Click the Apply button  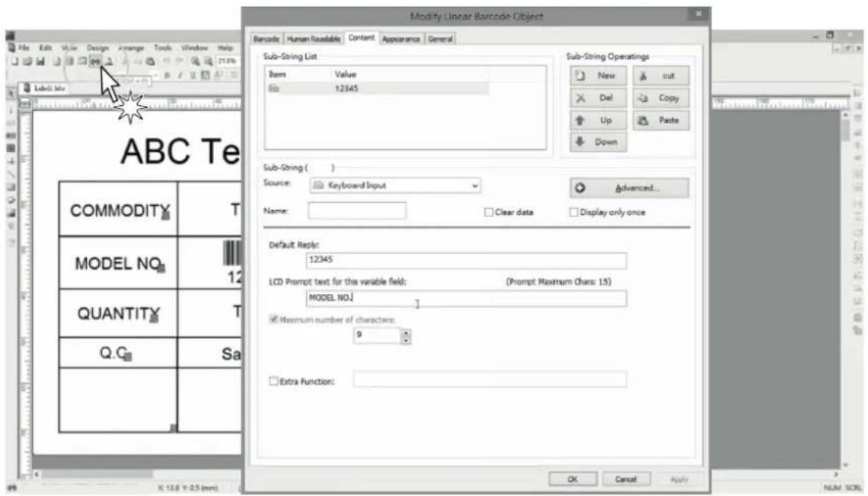click(x=679, y=478)
